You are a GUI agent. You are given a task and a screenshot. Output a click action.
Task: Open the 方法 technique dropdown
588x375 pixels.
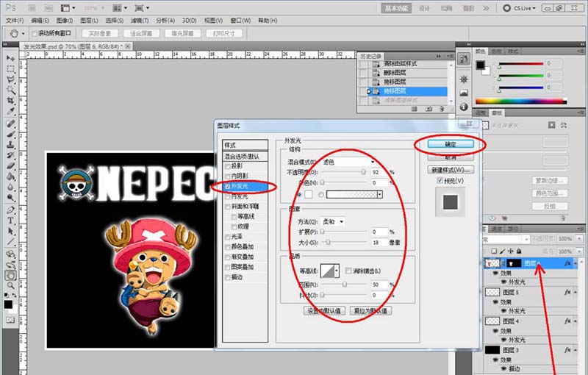click(333, 221)
